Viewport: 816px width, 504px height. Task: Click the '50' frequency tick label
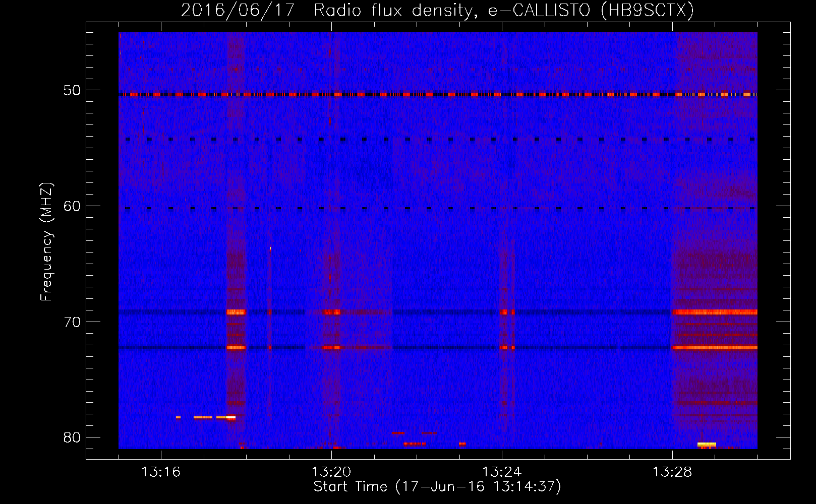[72, 91]
